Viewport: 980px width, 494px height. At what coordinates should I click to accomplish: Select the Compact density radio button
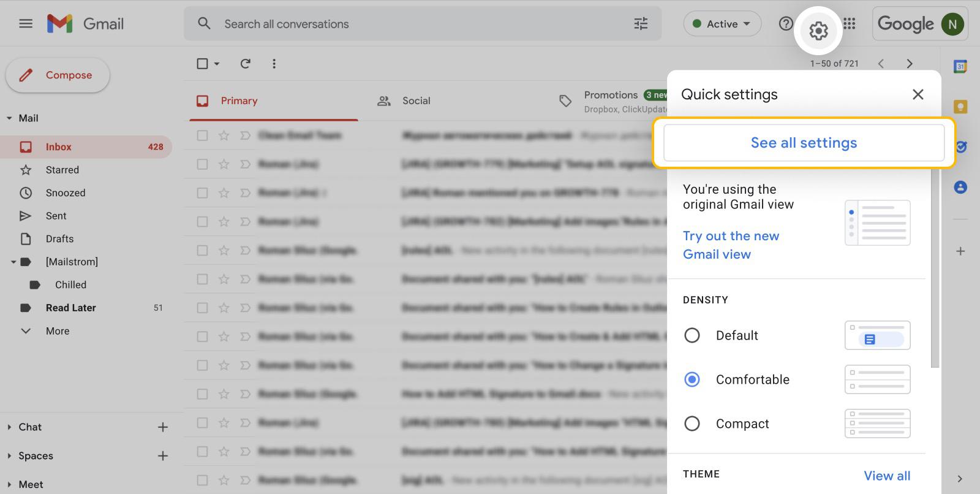692,424
